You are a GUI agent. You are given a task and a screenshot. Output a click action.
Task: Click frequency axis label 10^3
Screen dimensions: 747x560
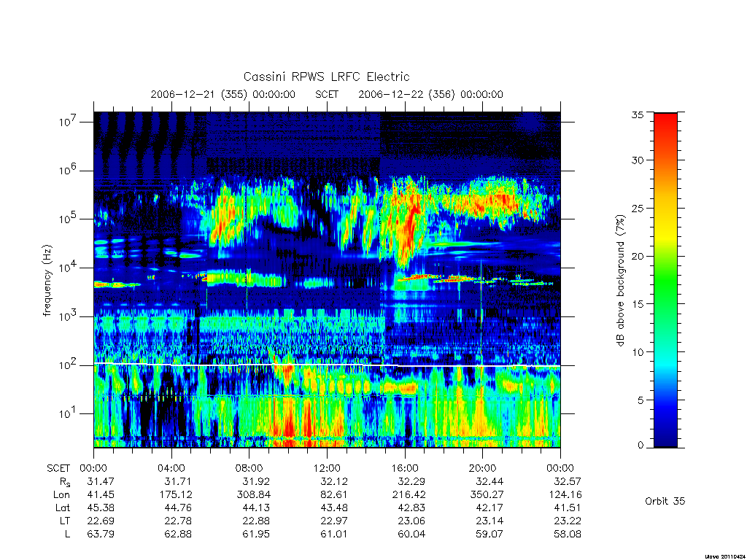68,316
